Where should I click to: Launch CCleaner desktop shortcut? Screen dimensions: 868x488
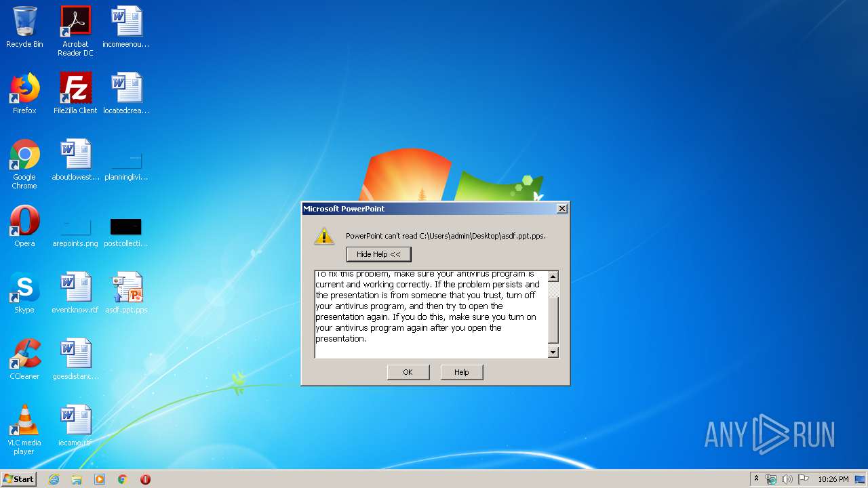point(24,359)
